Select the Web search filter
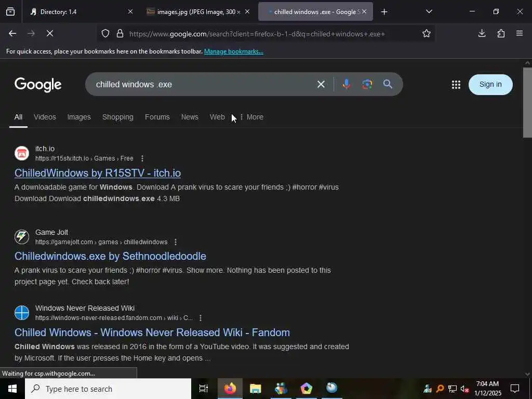Screen dimensions: 532x399 coord(217,117)
